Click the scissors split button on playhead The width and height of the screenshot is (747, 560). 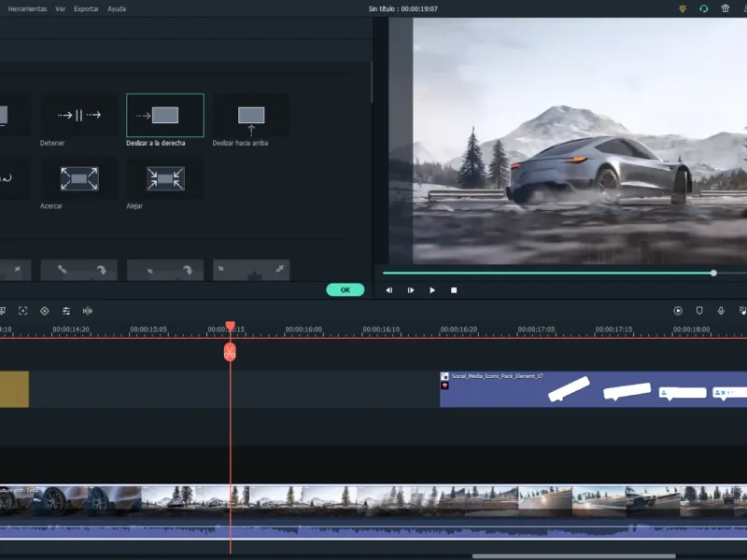230,353
